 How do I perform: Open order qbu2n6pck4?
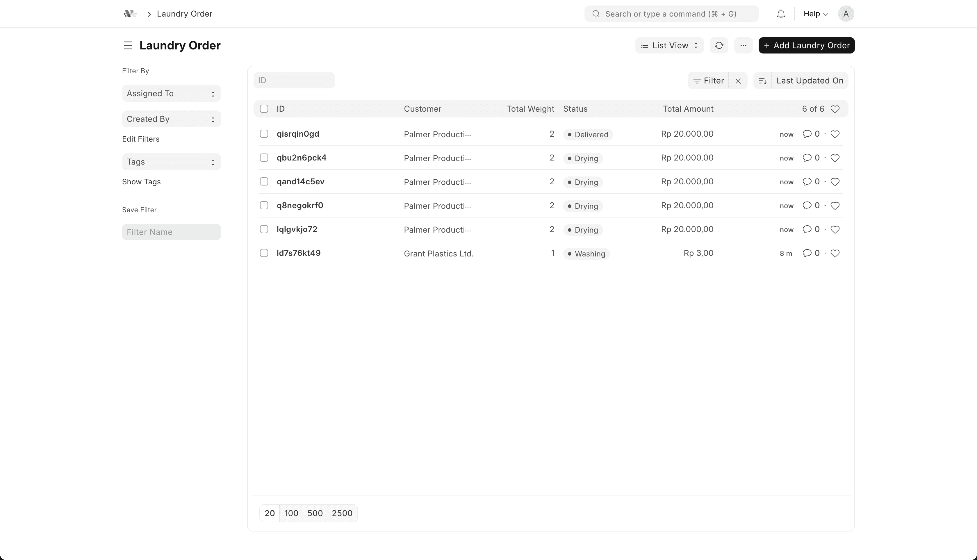click(301, 158)
